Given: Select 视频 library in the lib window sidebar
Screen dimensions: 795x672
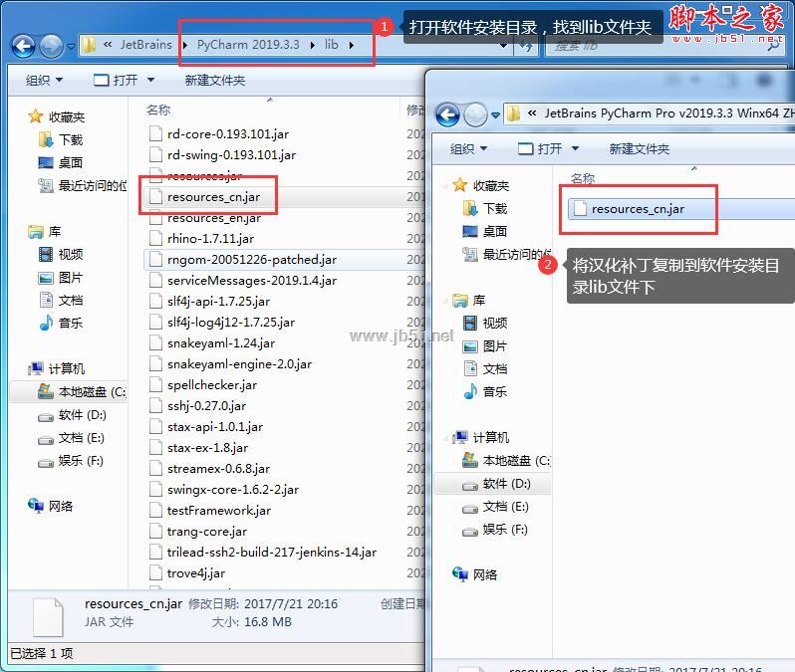Looking at the screenshot, I should (x=61, y=255).
